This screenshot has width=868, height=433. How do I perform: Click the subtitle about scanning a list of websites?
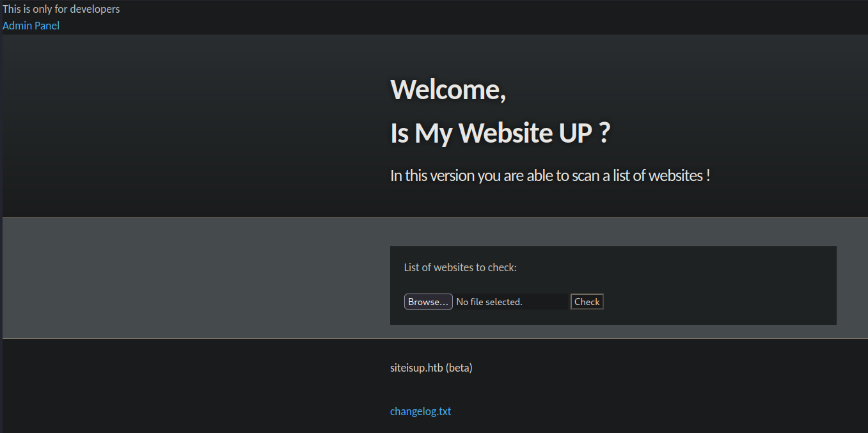pyautogui.click(x=549, y=175)
